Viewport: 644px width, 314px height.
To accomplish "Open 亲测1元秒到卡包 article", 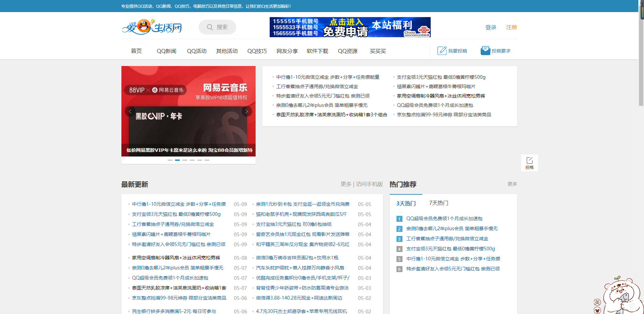I will point(303,204).
